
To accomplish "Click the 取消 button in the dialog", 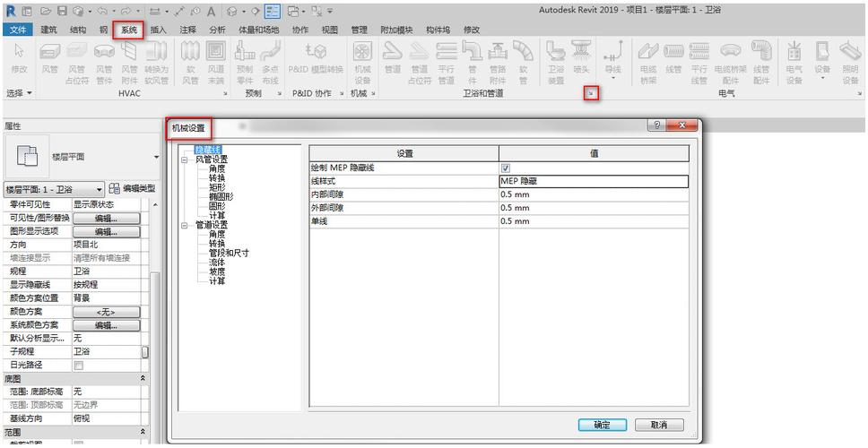I will pos(658,425).
